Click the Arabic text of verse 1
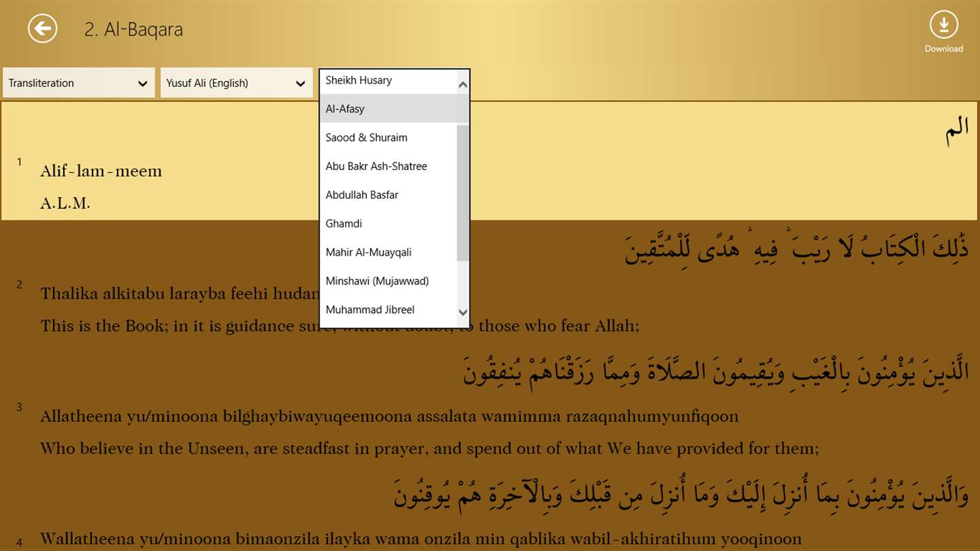The image size is (980, 551). coord(957,131)
